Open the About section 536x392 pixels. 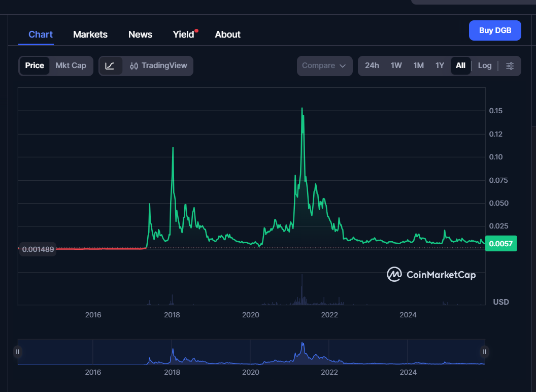pyautogui.click(x=227, y=34)
